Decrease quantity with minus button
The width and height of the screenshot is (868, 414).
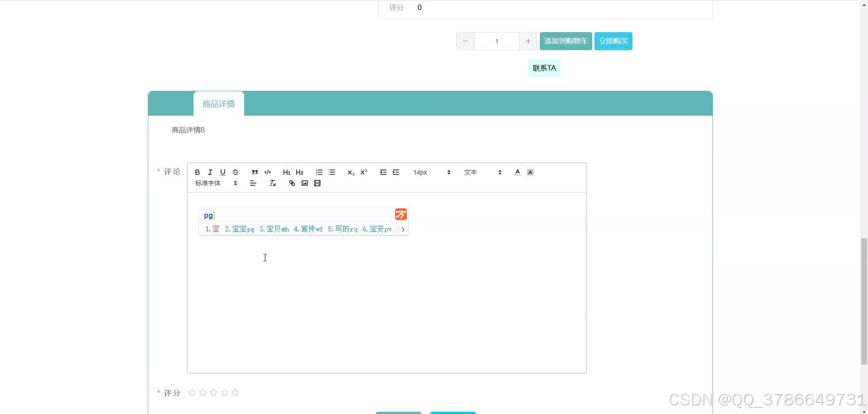465,41
